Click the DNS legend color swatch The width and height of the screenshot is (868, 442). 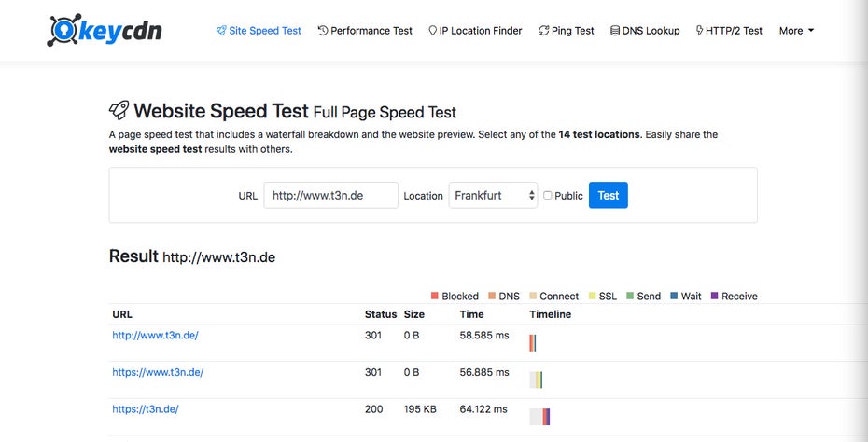point(492,296)
